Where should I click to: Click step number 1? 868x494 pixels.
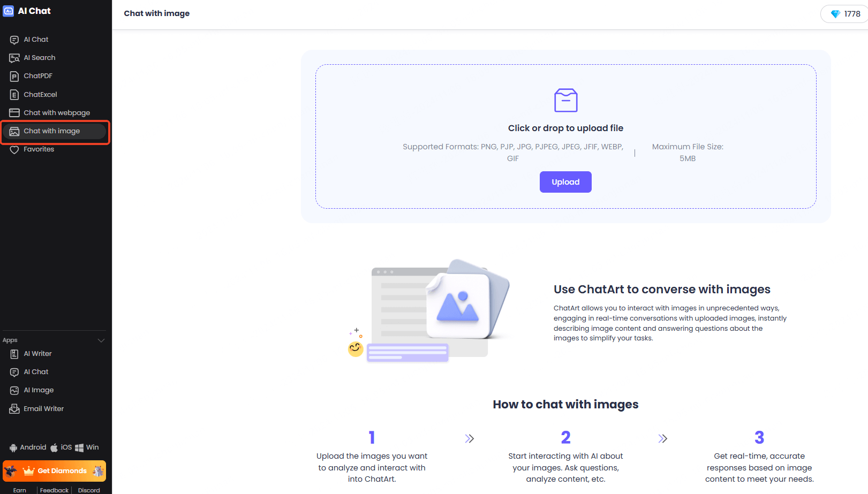tap(372, 438)
